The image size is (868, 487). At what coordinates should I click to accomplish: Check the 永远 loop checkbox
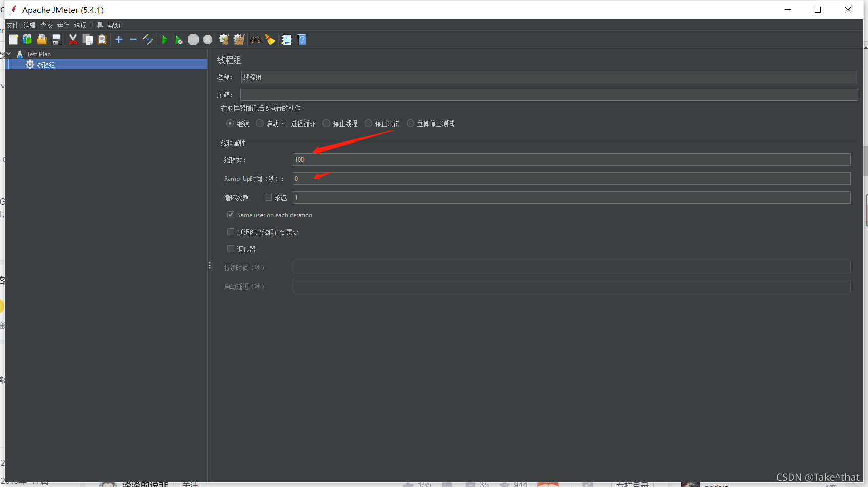point(268,197)
